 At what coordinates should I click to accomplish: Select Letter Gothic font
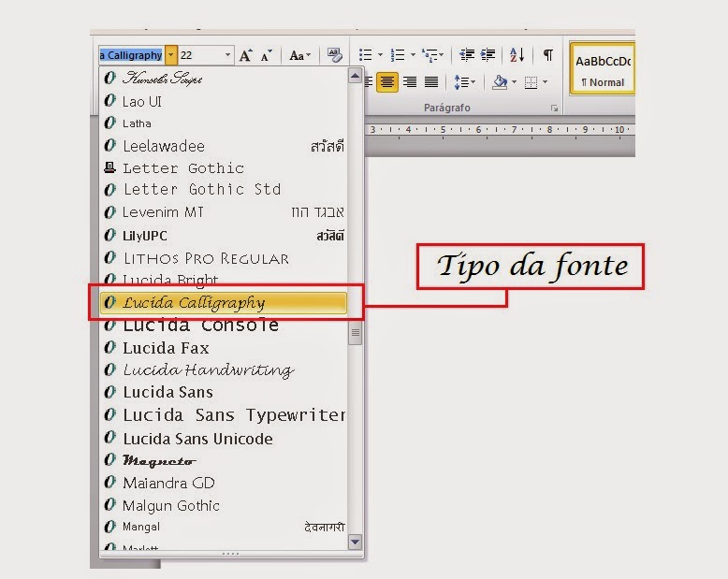coord(224,168)
